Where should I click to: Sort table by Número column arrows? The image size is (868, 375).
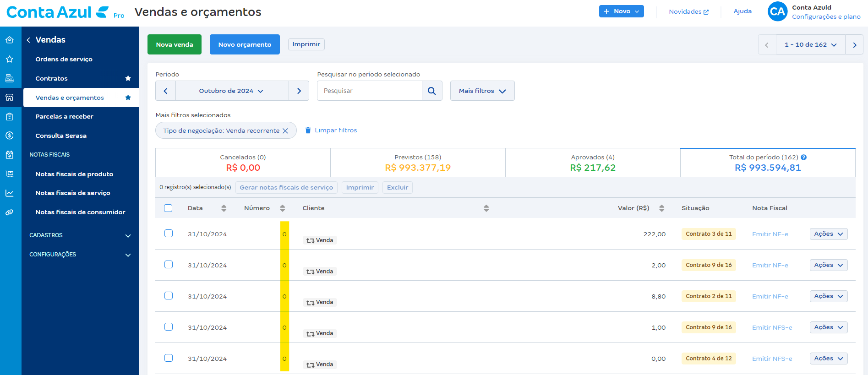pos(283,208)
